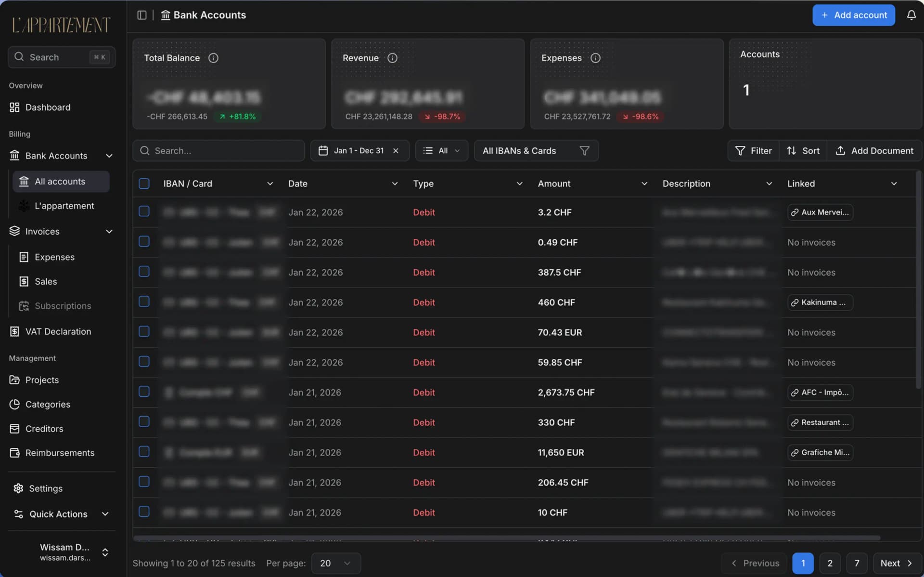The height and width of the screenshot is (577, 924).
Task: Open the Per page 20 dropdown
Action: (x=335, y=563)
